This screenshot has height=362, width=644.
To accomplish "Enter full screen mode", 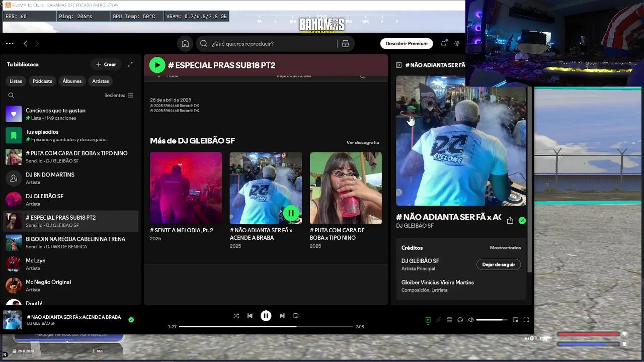I will pos(526,320).
